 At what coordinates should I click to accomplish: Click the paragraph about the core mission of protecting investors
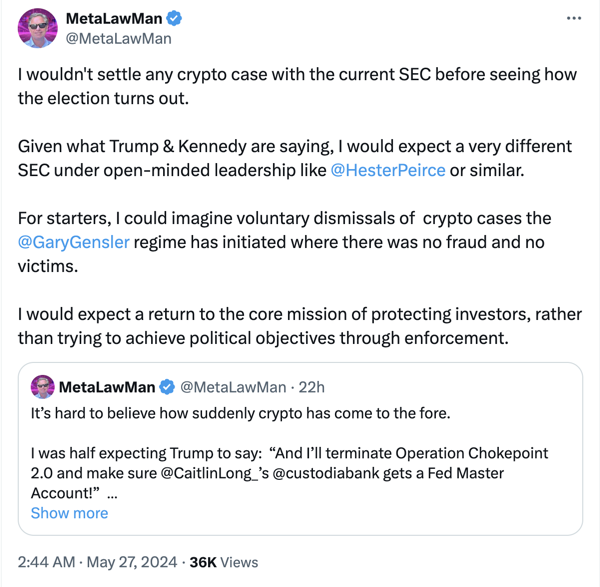coord(298,327)
